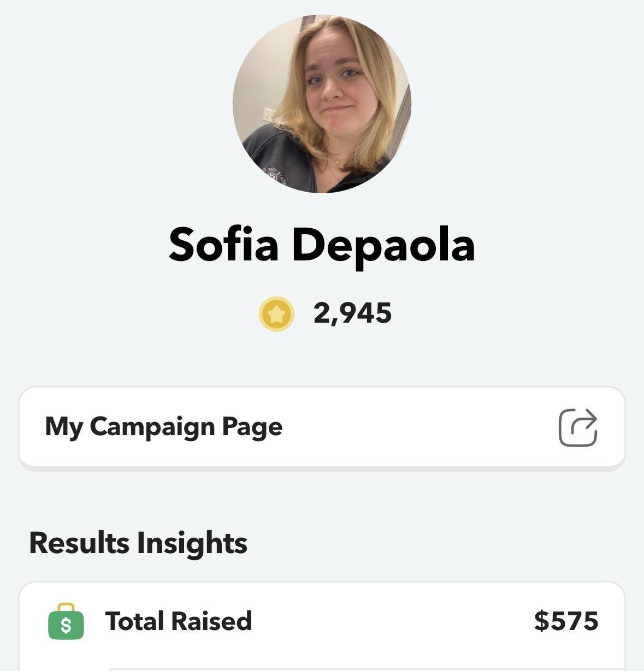Click the arrow on the share icon
644x671 pixels.
pyautogui.click(x=585, y=421)
